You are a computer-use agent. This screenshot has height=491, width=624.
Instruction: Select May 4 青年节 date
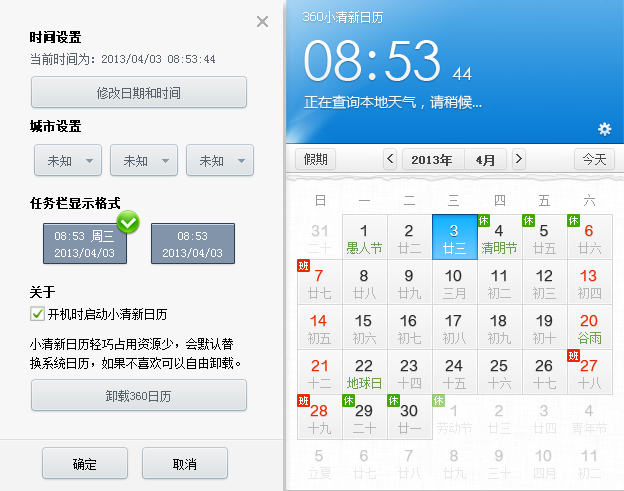(x=589, y=417)
